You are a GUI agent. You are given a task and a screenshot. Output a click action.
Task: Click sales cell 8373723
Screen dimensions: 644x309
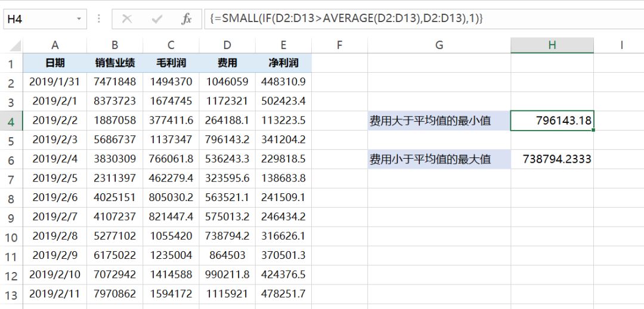point(114,101)
